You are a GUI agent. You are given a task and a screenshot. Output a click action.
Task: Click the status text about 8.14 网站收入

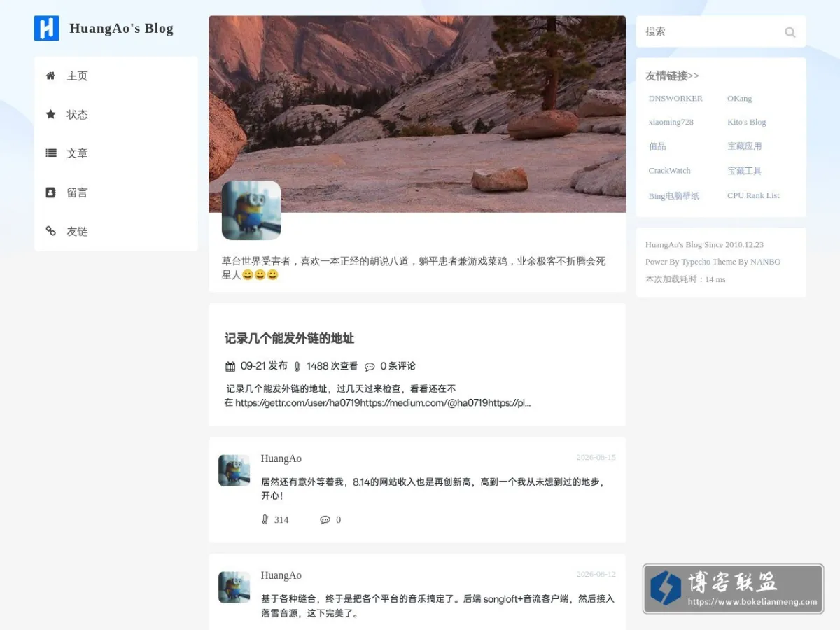point(433,489)
